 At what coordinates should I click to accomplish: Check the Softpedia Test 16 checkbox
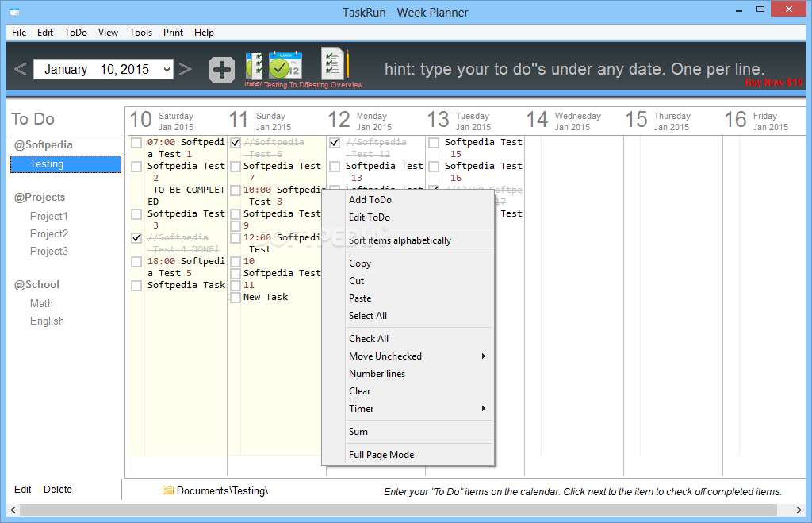(434, 167)
